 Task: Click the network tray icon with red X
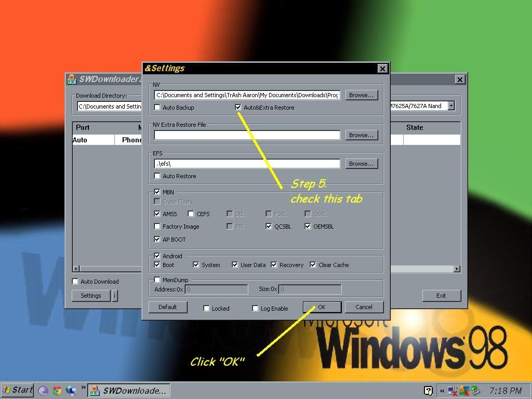pos(453,391)
